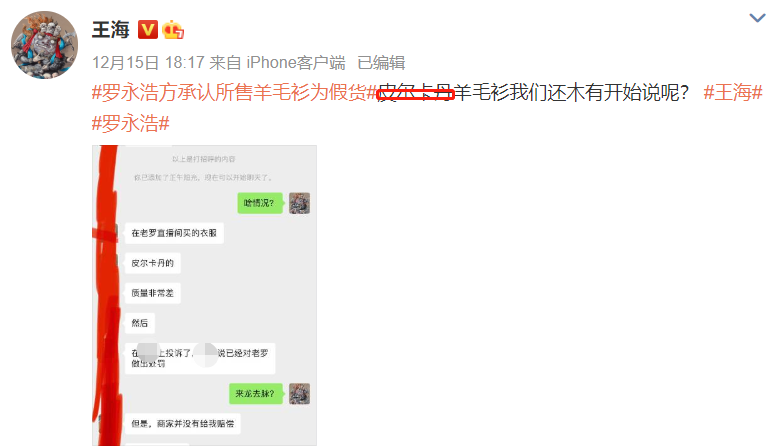Click the 但是，商家并没有给我赔偿 message bubble

point(183,424)
